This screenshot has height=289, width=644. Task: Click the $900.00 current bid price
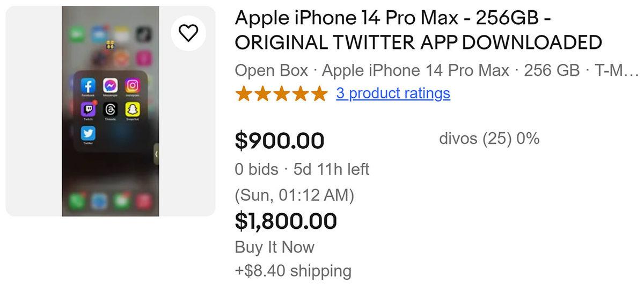[280, 141]
